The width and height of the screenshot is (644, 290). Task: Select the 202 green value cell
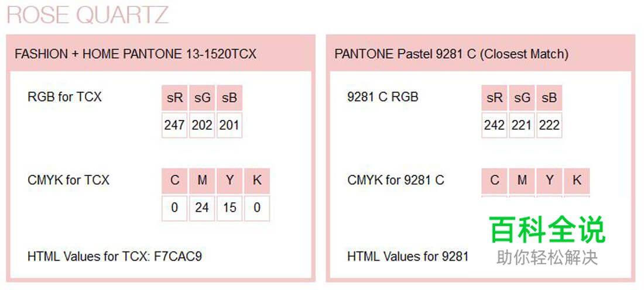202,125
